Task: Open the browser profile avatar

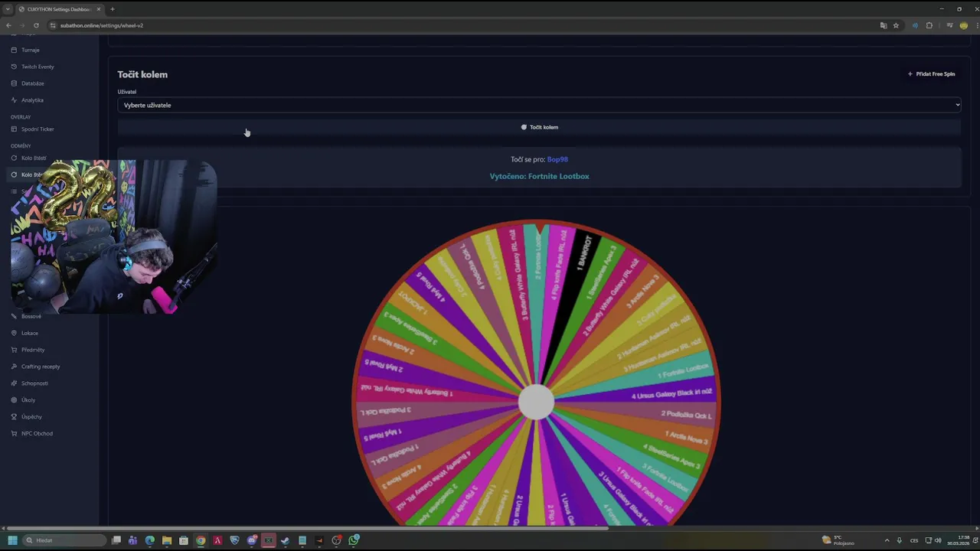Action: point(964,25)
